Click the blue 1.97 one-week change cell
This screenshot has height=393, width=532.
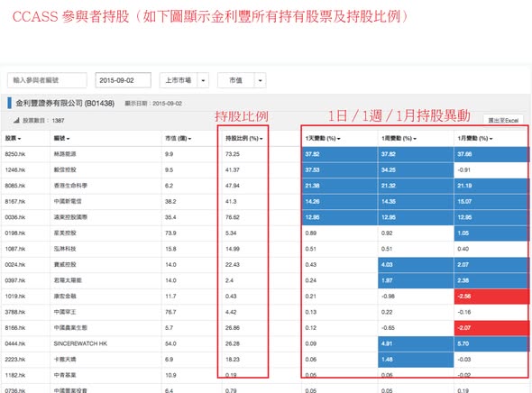[x=416, y=280]
